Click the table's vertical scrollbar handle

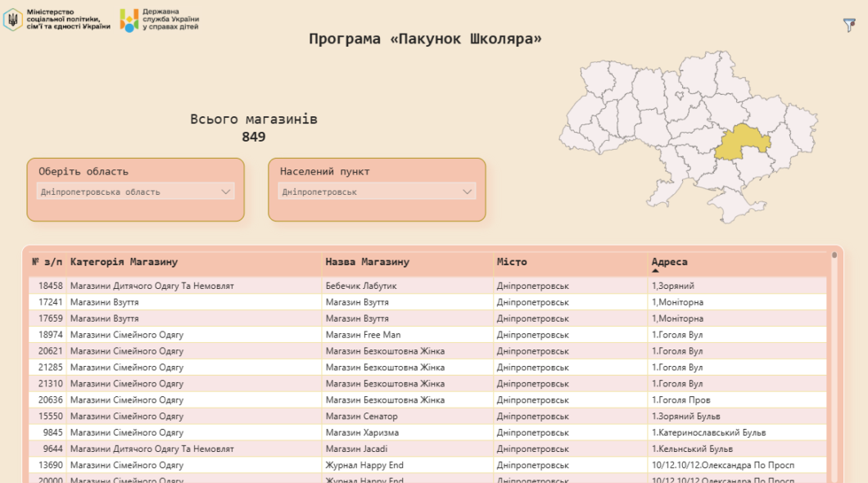834,255
